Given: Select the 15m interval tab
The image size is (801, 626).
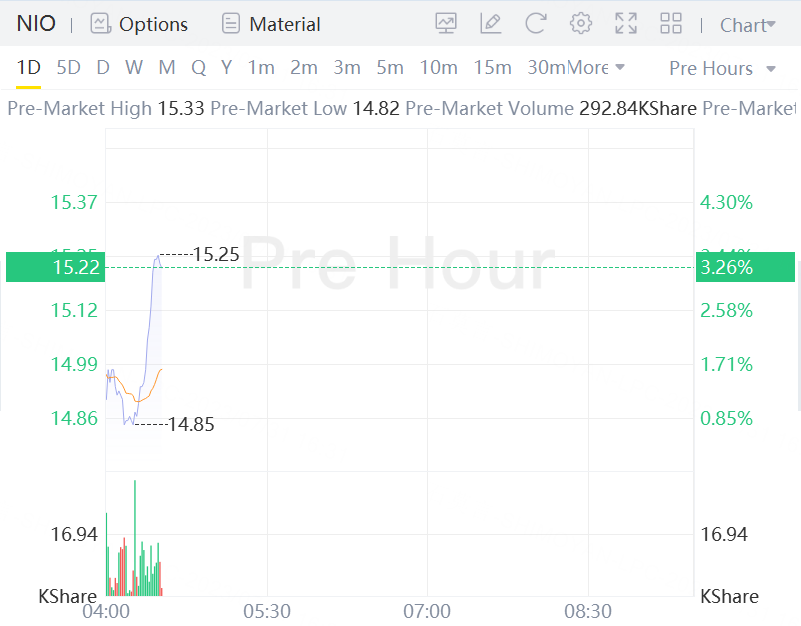Looking at the screenshot, I should (x=492, y=67).
